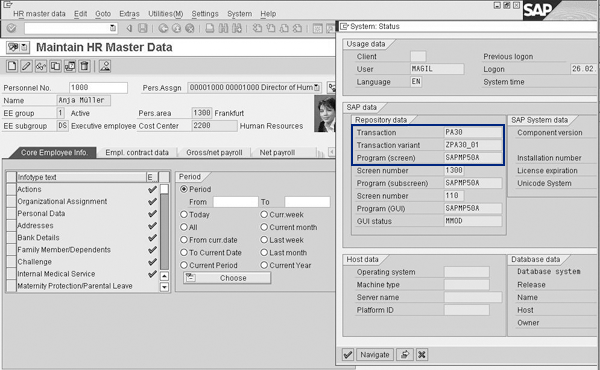This screenshot has height=370, width=600.
Task: Click the icon next to Pers.Assgn dropdown
Action: [x=331, y=88]
